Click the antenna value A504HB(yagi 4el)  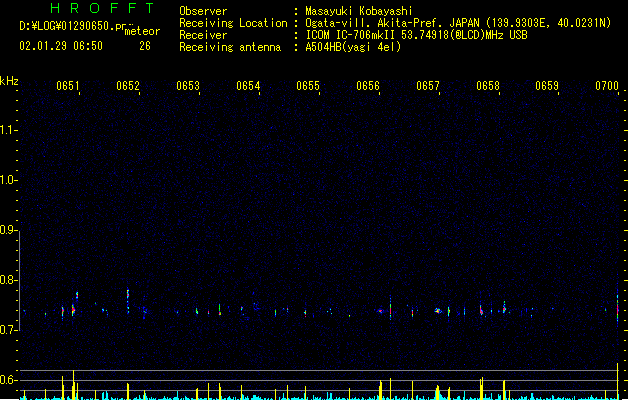pyautogui.click(x=353, y=47)
